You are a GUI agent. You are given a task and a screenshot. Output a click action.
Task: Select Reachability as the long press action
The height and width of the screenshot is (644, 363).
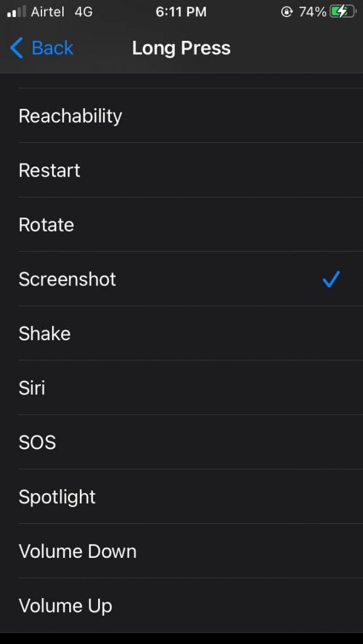tap(70, 116)
